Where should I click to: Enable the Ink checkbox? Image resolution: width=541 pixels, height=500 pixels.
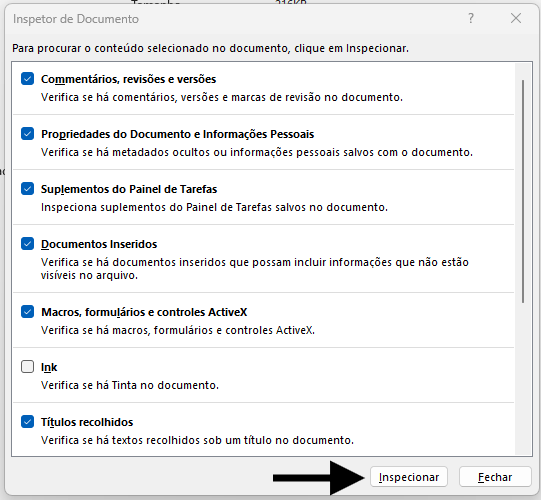click(27, 366)
